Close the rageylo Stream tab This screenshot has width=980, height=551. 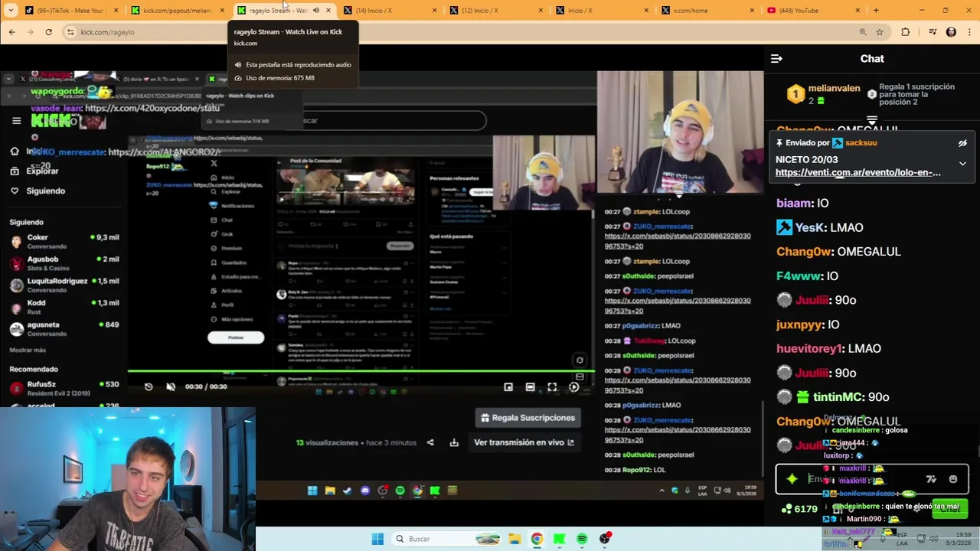point(328,11)
